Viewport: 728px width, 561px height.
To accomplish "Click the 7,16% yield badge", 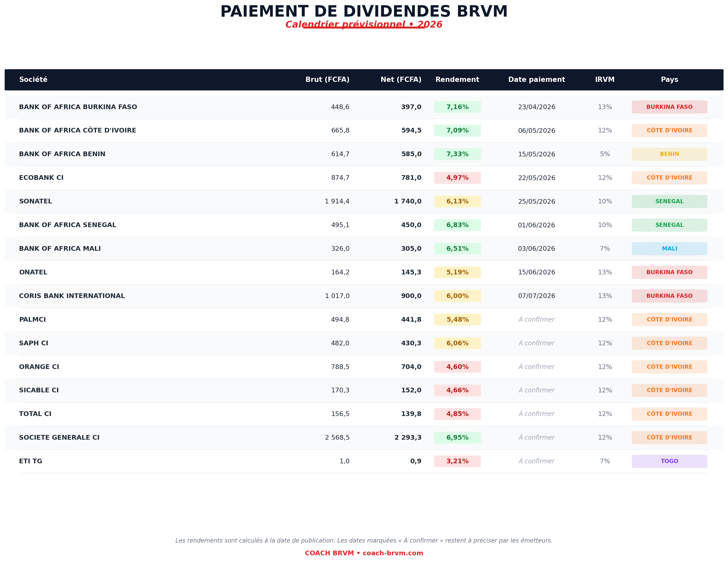I will (x=457, y=107).
